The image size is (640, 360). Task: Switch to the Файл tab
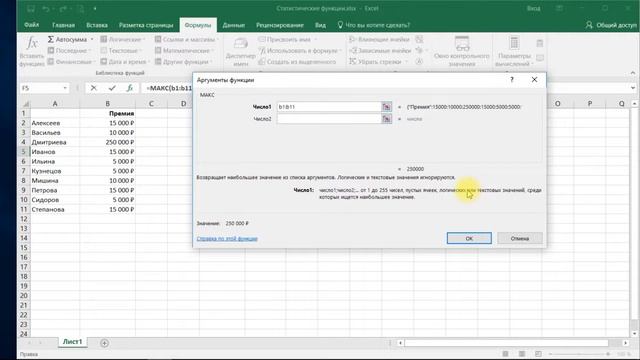click(x=31, y=25)
